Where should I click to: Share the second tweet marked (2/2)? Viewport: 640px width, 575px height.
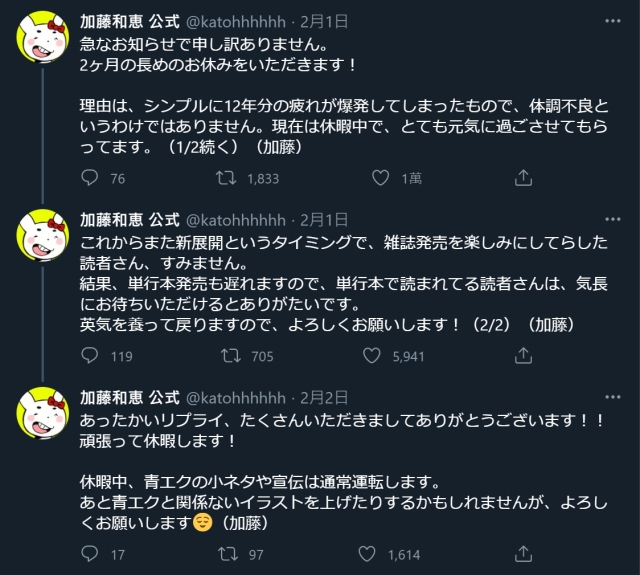coord(523,355)
